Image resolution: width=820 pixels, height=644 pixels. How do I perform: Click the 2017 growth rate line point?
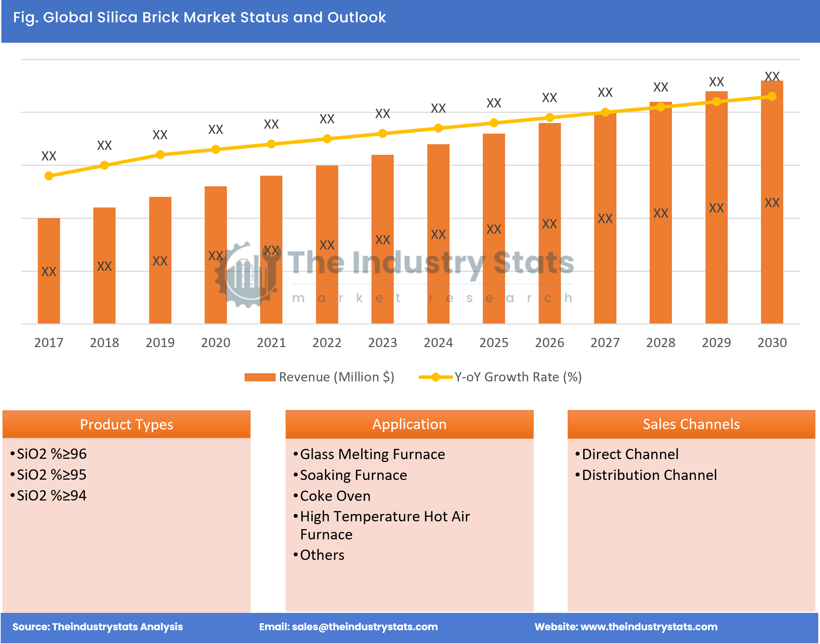(x=49, y=176)
